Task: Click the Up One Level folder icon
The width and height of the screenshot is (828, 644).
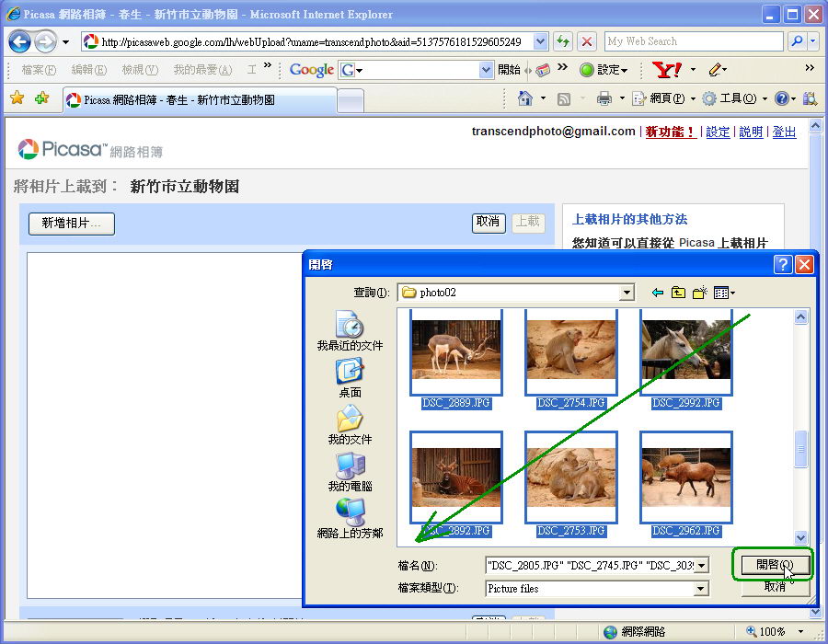Action: 679,293
